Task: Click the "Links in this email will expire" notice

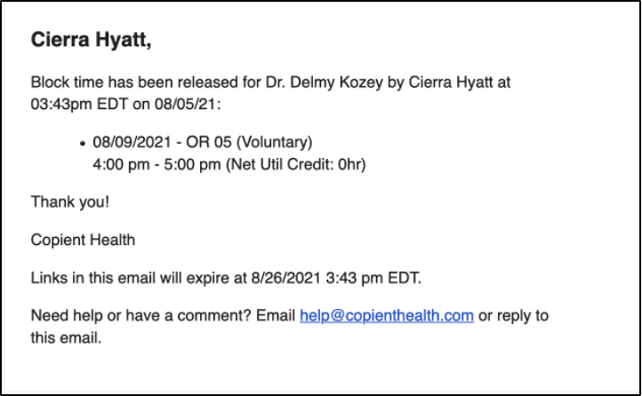Action: click(139, 278)
